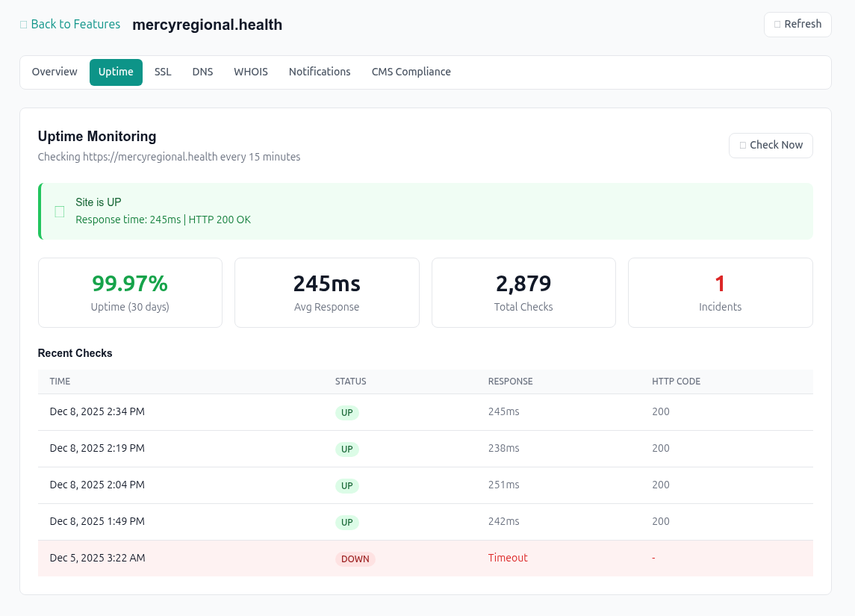The height and width of the screenshot is (616, 855).
Task: Open the CMS Compliance tab
Action: (411, 72)
